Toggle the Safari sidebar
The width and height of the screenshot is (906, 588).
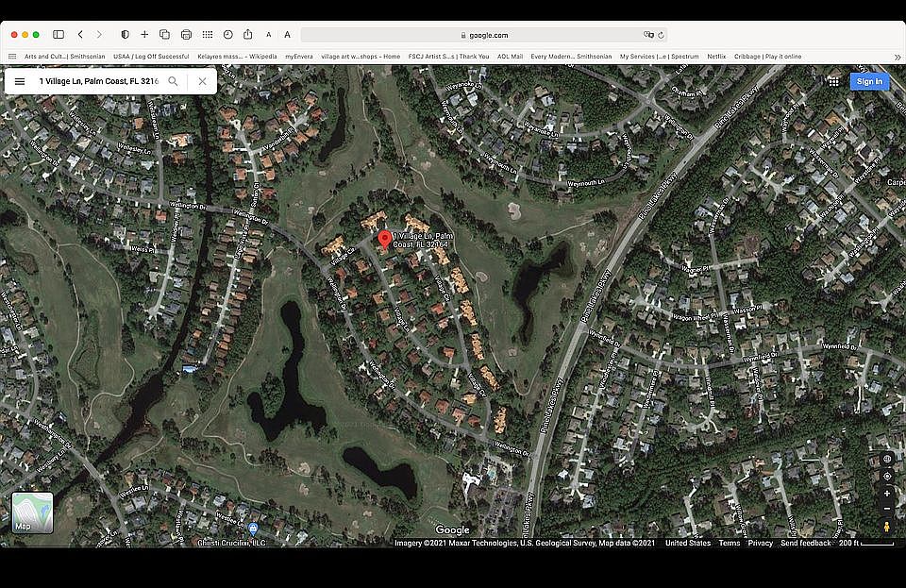[x=59, y=35]
